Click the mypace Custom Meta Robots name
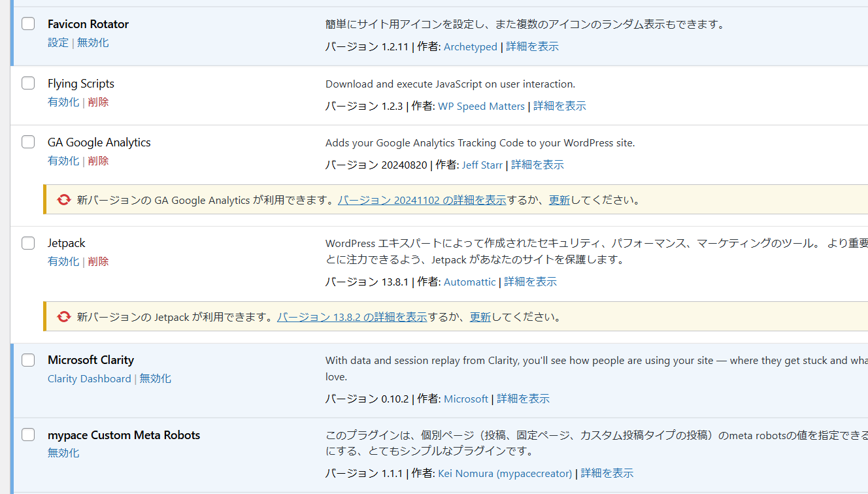Viewport: 868px width, 494px height. point(124,435)
